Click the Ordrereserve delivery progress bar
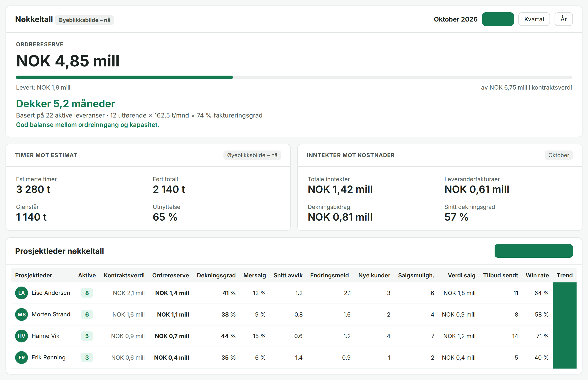 (x=294, y=77)
